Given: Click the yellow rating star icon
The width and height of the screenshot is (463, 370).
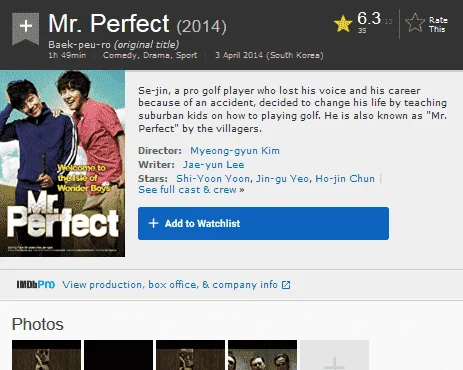Looking at the screenshot, I should pos(343,23).
